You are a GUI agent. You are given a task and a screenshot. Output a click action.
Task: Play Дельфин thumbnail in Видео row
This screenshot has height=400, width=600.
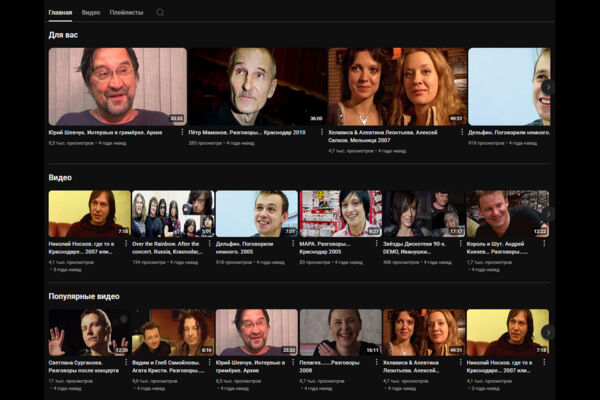click(257, 214)
